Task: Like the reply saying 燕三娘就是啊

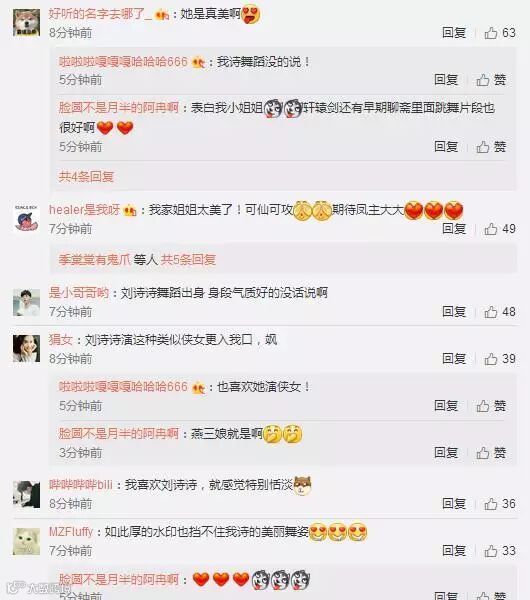Action: tap(491, 453)
